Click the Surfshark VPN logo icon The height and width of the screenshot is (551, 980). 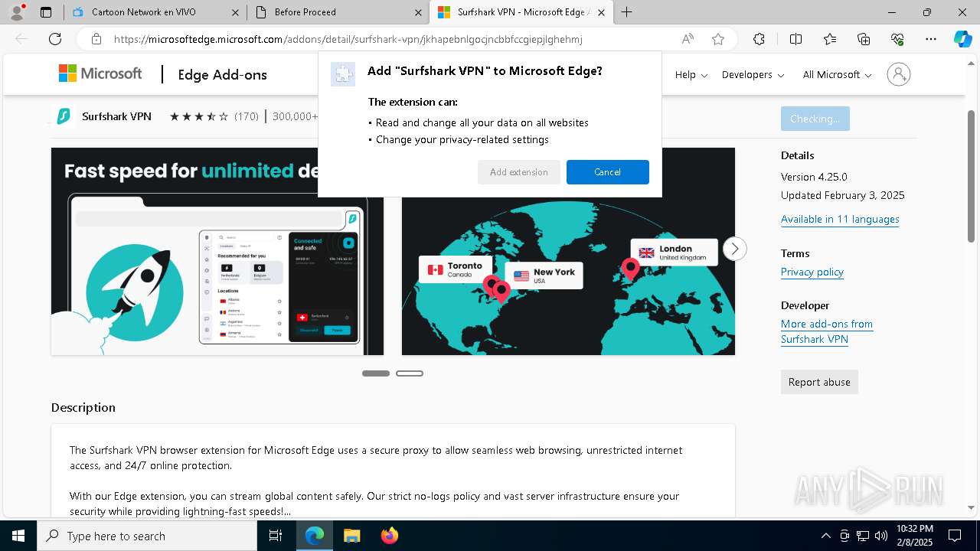(x=64, y=116)
